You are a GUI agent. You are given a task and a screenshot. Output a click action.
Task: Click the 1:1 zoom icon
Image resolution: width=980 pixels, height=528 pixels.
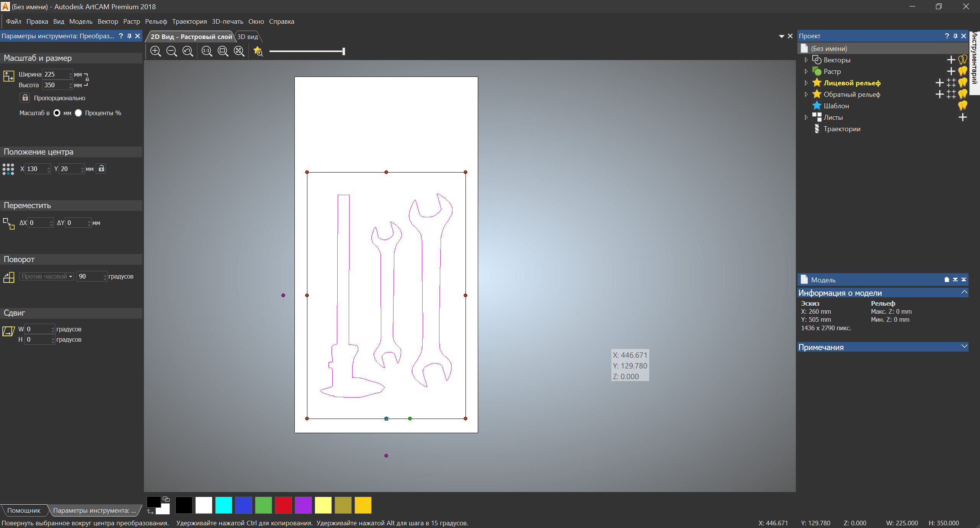click(207, 51)
